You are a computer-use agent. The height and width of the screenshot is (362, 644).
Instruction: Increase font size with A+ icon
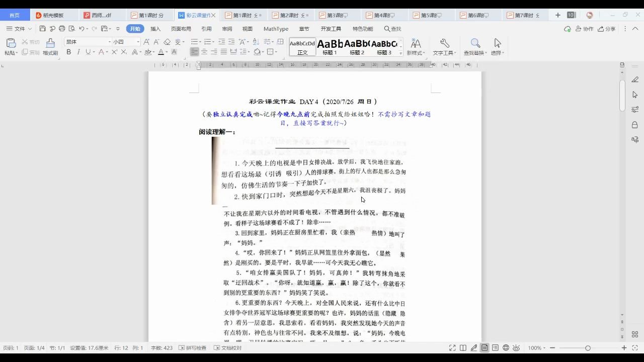pyautogui.click(x=146, y=42)
